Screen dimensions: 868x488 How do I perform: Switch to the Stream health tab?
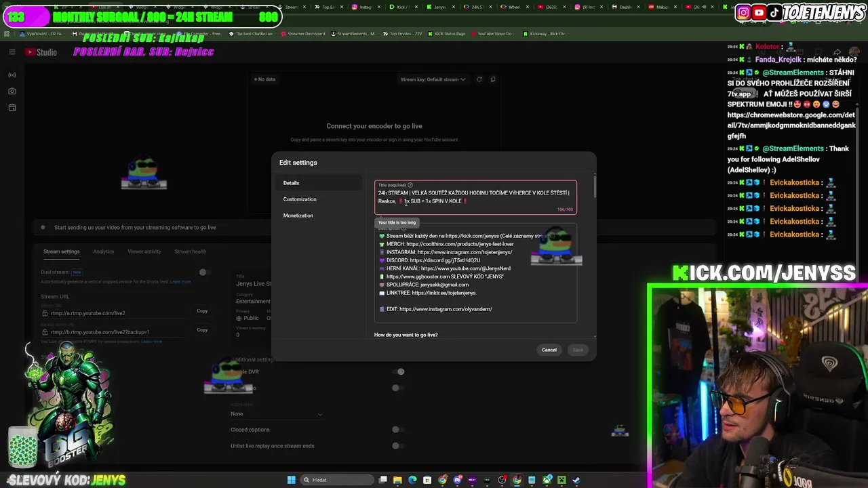click(x=191, y=251)
